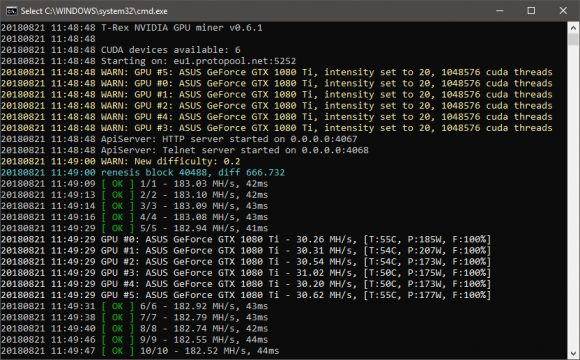Click the OK share line '3/3 - 183.09 MH/s'
This screenshot has width=580, height=360.
coord(134,206)
